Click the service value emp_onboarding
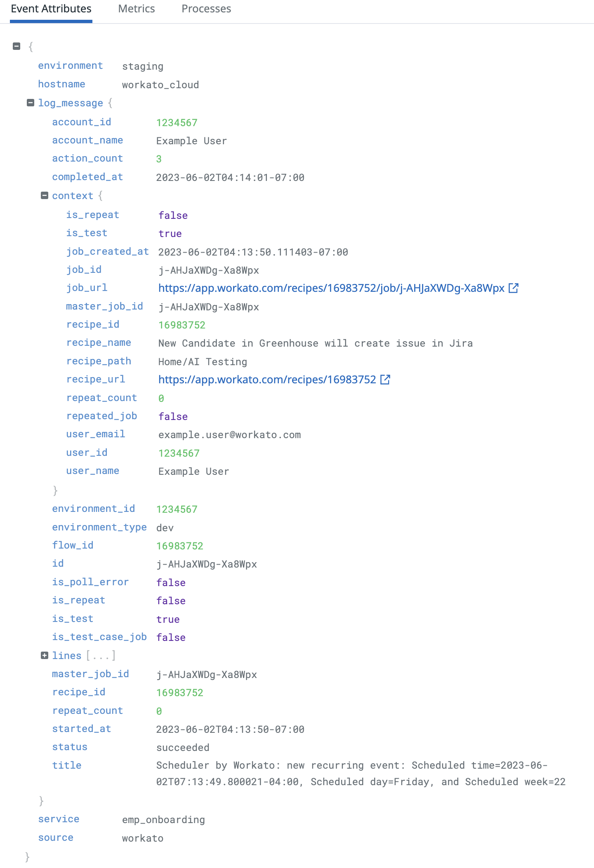The width and height of the screenshot is (594, 868). (164, 820)
